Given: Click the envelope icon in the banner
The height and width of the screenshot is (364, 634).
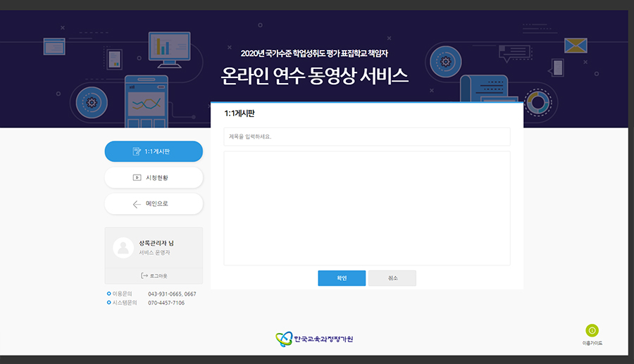Looking at the screenshot, I should [x=576, y=45].
